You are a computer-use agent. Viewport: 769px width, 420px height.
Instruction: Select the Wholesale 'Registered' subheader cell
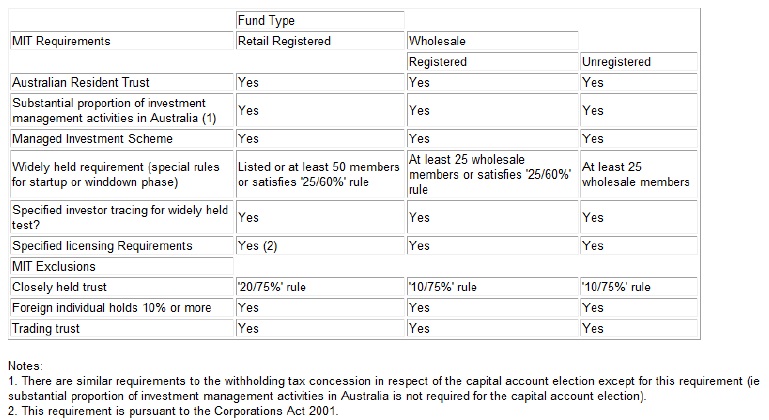coord(492,62)
